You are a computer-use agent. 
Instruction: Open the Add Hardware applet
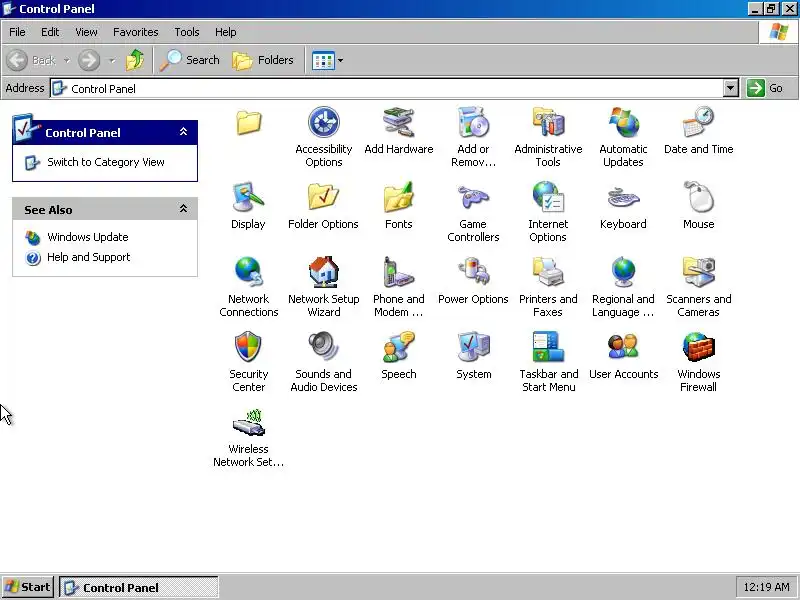[x=398, y=122]
